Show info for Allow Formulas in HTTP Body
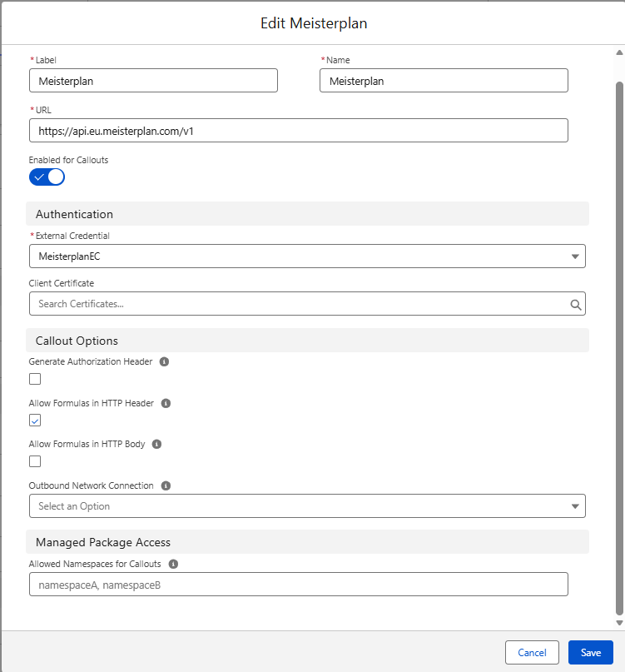 click(x=156, y=444)
